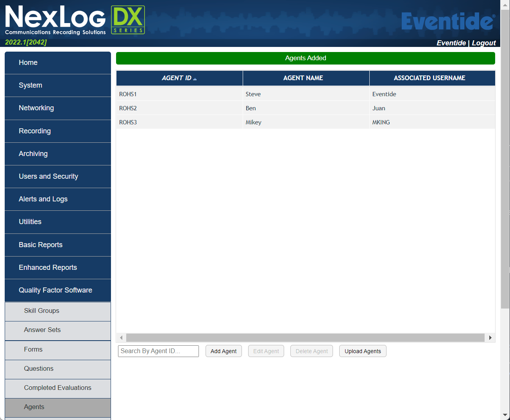Click the Upload Agents button

[362, 351]
